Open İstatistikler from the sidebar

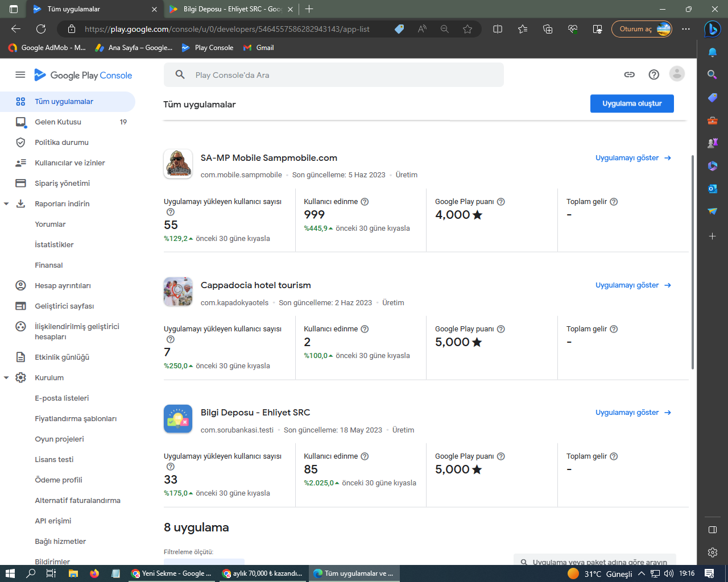54,244
